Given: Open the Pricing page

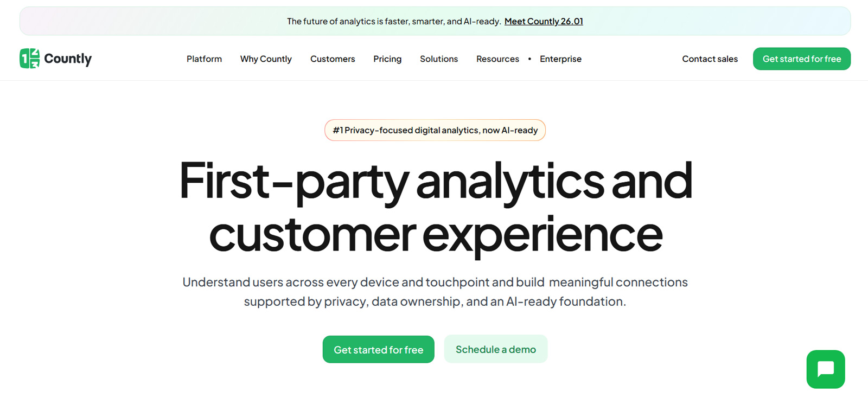Looking at the screenshot, I should pyautogui.click(x=387, y=59).
